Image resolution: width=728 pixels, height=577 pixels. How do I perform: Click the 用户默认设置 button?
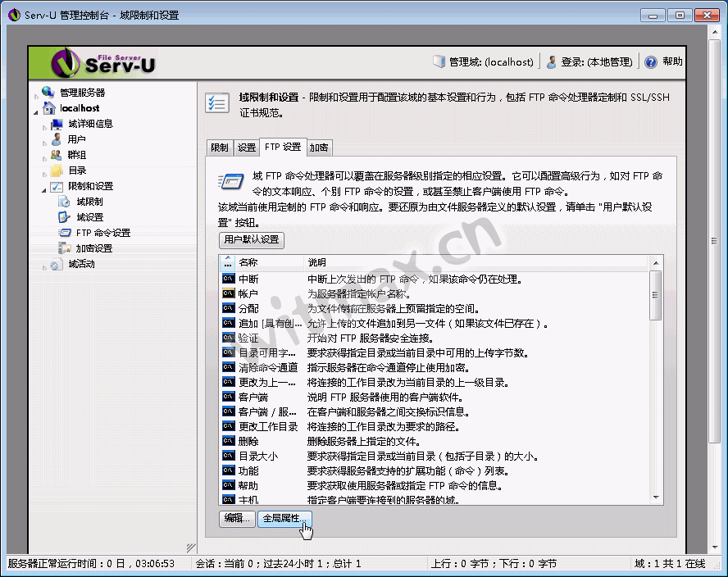[252, 240]
